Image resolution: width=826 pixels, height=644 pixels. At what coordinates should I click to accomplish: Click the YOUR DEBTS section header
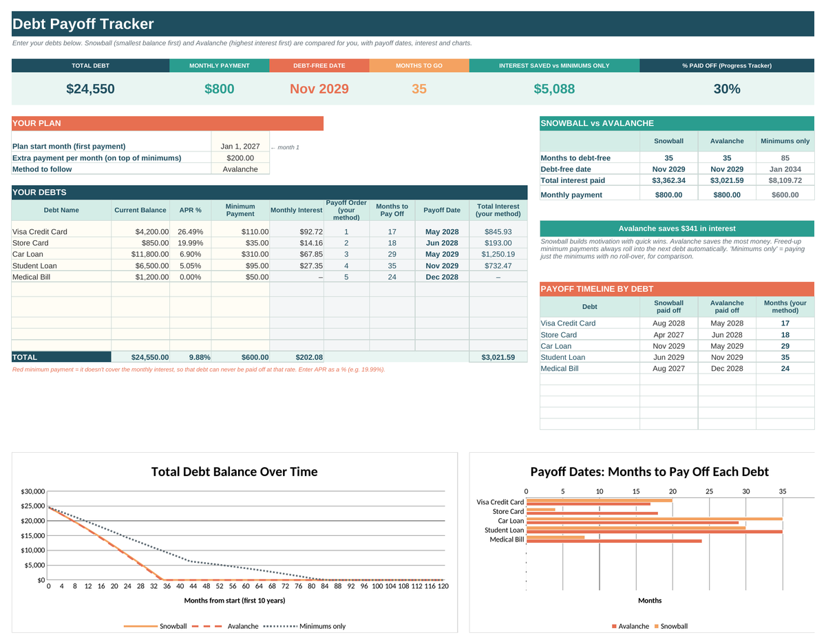(269, 193)
